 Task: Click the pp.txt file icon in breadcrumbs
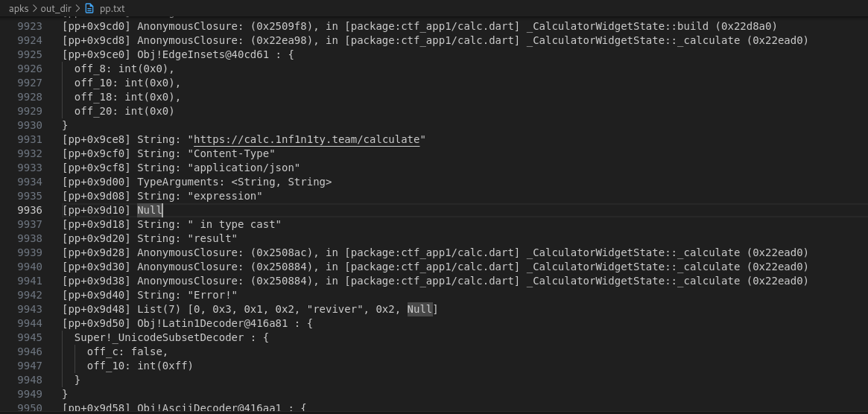[89, 8]
